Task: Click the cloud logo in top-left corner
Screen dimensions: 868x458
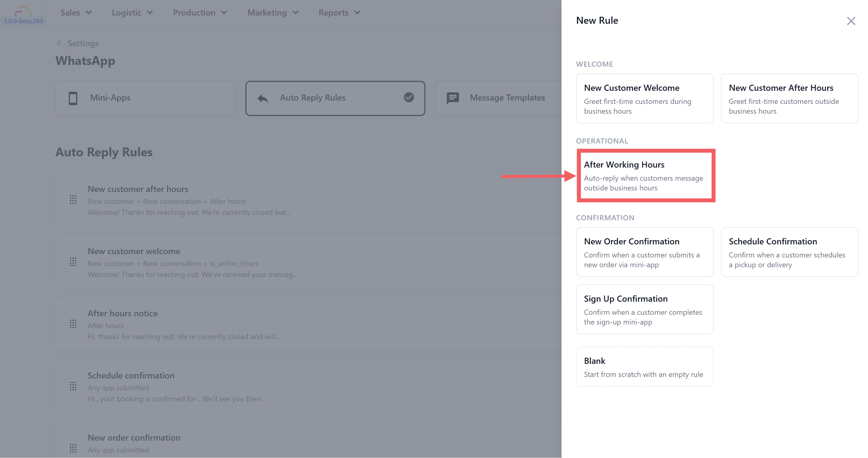Action: pos(23,12)
